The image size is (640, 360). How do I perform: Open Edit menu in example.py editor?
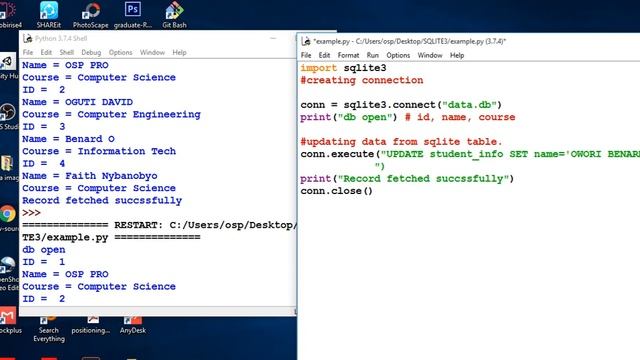click(x=324, y=55)
